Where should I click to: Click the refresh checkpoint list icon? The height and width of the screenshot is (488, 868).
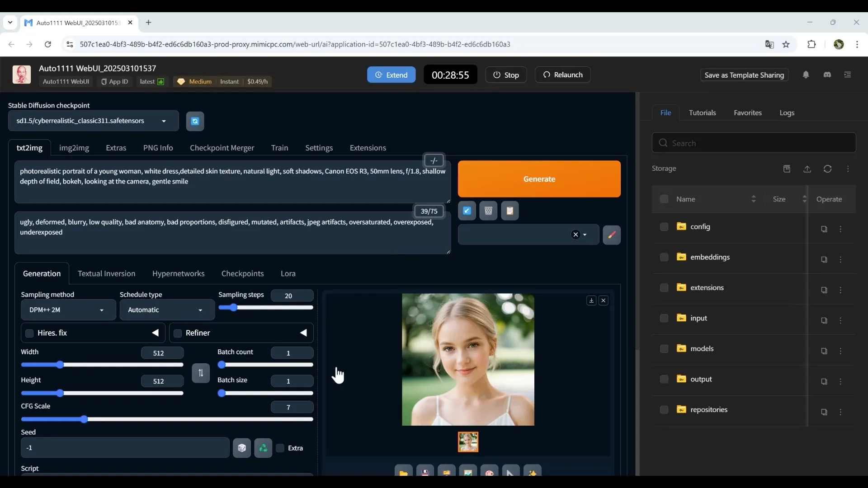click(x=195, y=121)
